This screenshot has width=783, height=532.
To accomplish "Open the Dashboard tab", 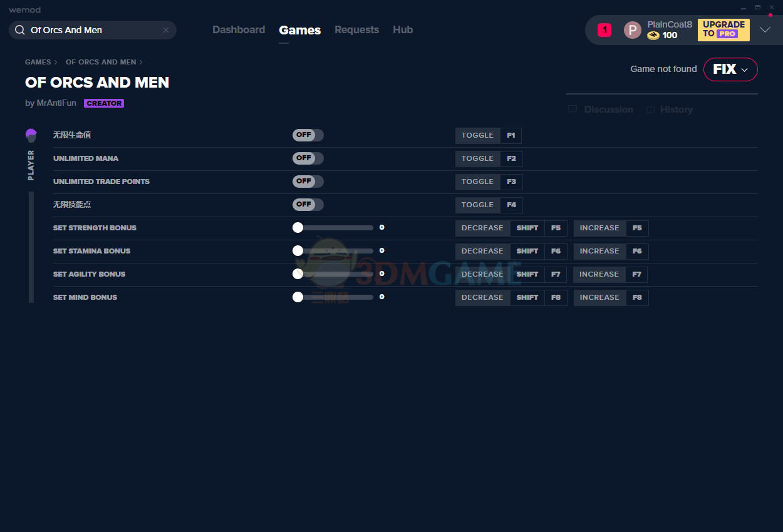I will click(x=239, y=30).
